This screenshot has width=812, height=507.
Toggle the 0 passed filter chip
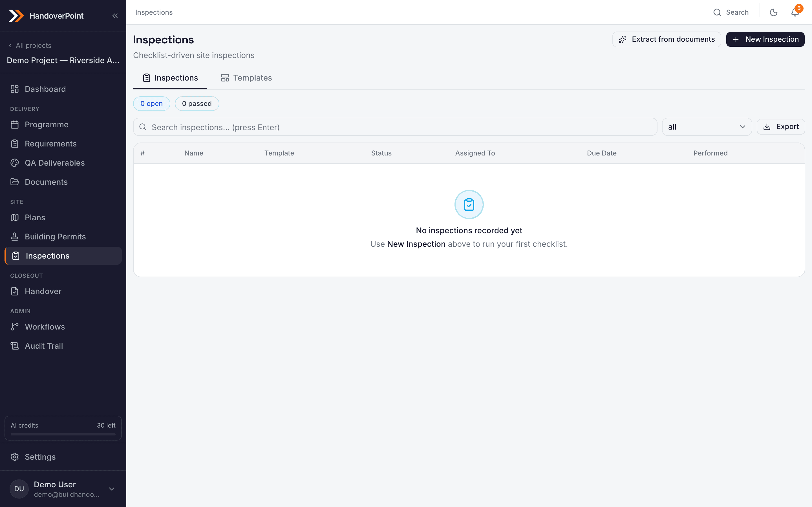197,104
